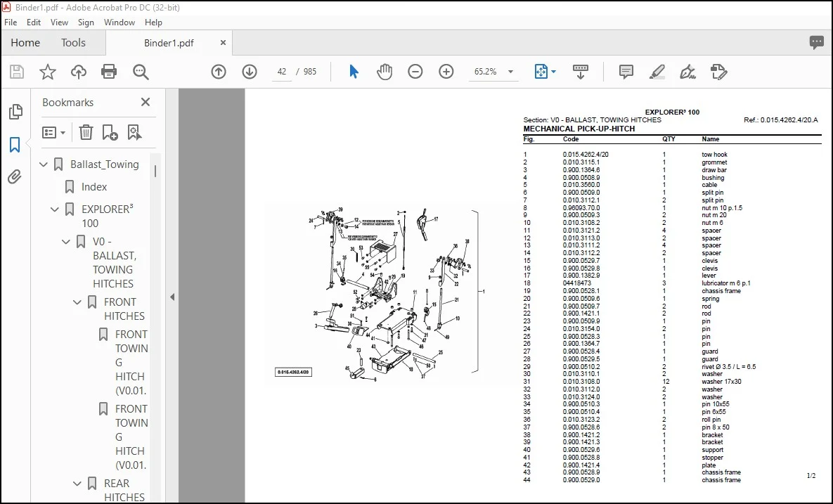Choose the Selection arrow tool
This screenshot has width=833, height=504.
point(354,72)
